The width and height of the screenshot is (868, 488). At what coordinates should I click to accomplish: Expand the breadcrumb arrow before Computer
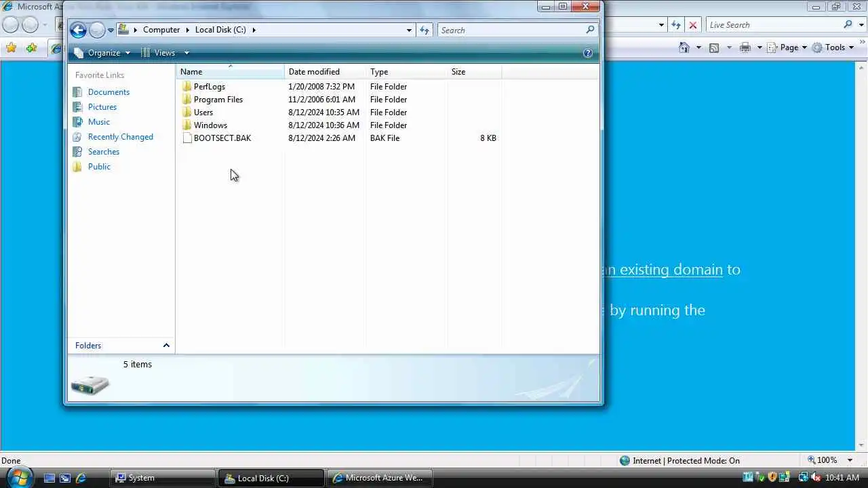(136, 30)
